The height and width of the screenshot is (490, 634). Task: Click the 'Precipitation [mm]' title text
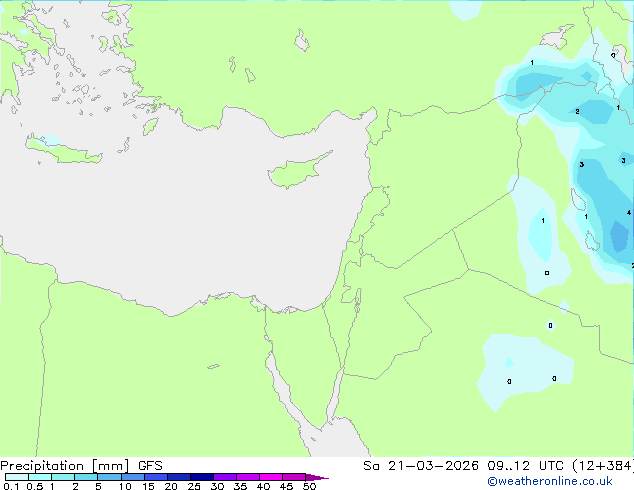pyautogui.click(x=65, y=466)
